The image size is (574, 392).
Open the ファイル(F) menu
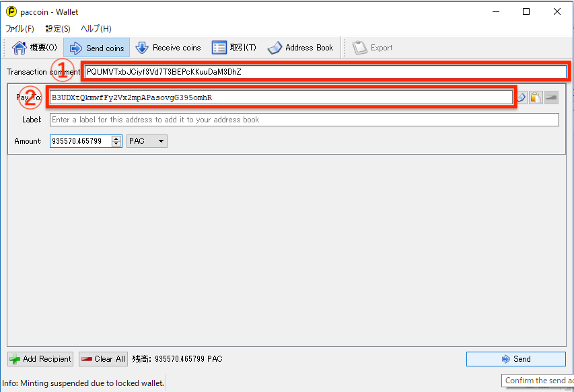(x=20, y=28)
